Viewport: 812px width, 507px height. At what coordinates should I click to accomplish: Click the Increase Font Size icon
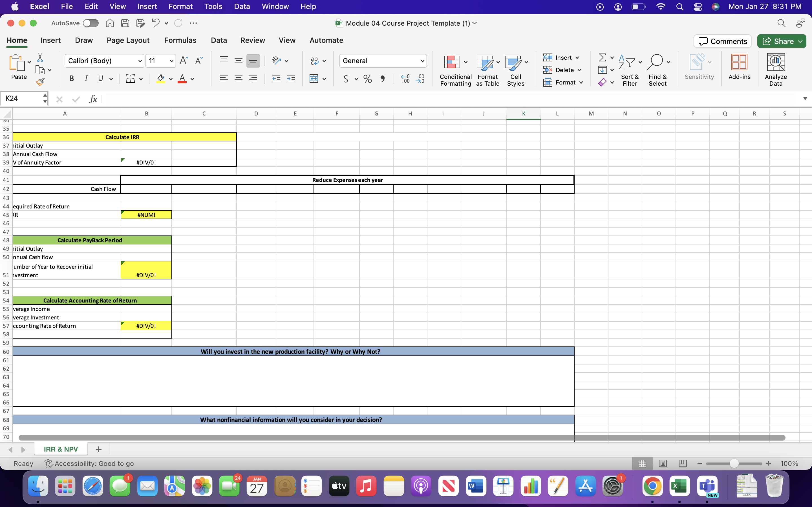point(184,61)
